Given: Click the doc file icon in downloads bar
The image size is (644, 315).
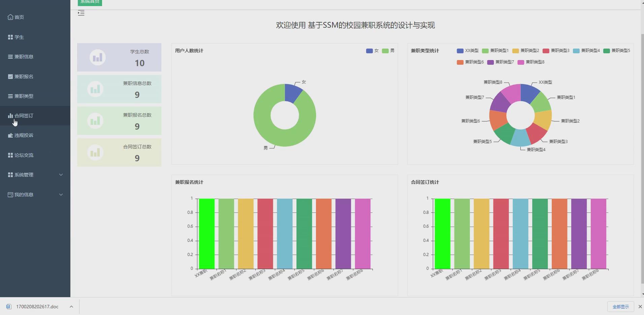Looking at the screenshot, I should pos(9,307).
